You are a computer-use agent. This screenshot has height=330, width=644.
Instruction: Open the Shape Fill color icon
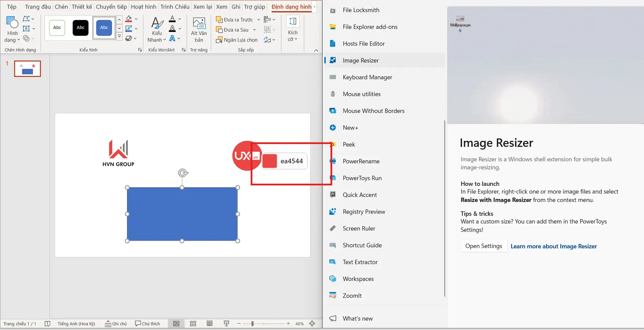[x=129, y=19]
